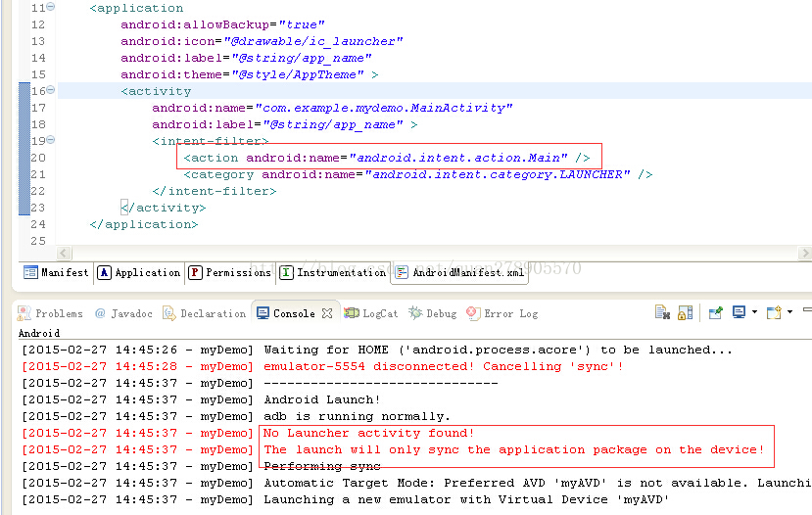The width and height of the screenshot is (812, 515).
Task: Open the Application editor tab
Action: (x=139, y=272)
